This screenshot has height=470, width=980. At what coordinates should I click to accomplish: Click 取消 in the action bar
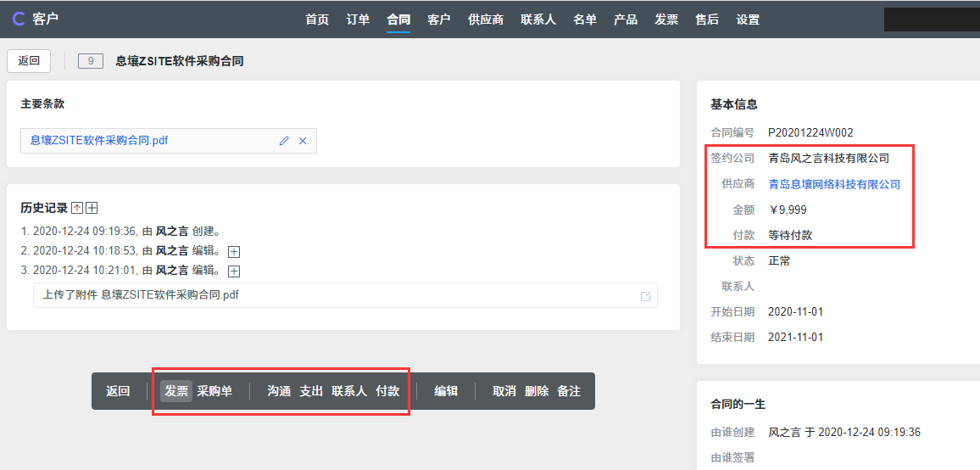coord(504,391)
